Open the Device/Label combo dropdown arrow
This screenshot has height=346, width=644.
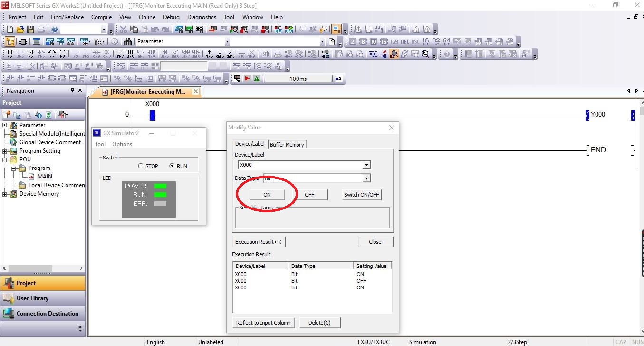tap(366, 165)
